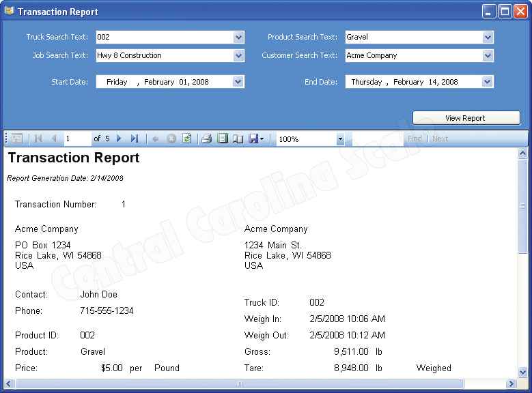Switch to print layout view
Viewport: 532px width, 393px height.
(223, 139)
